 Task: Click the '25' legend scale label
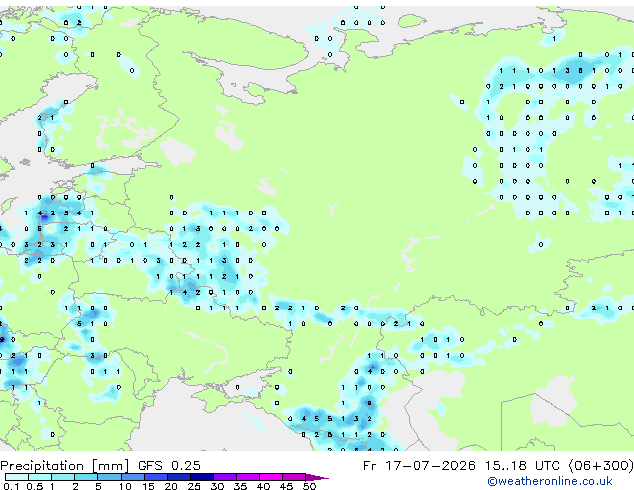(194, 486)
